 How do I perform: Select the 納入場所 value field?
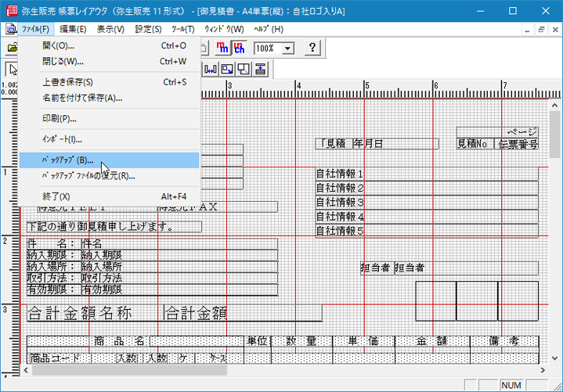(179, 267)
